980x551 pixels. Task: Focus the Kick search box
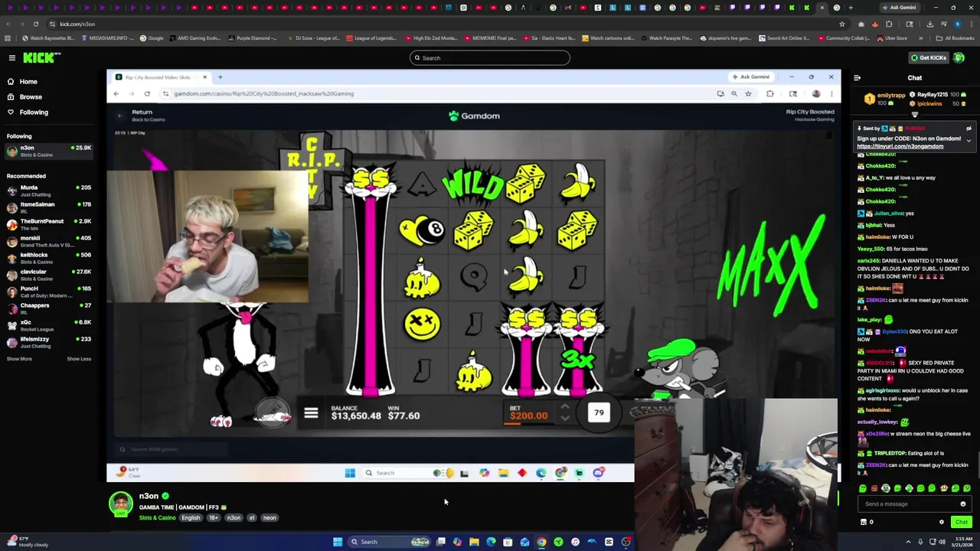tap(490, 58)
